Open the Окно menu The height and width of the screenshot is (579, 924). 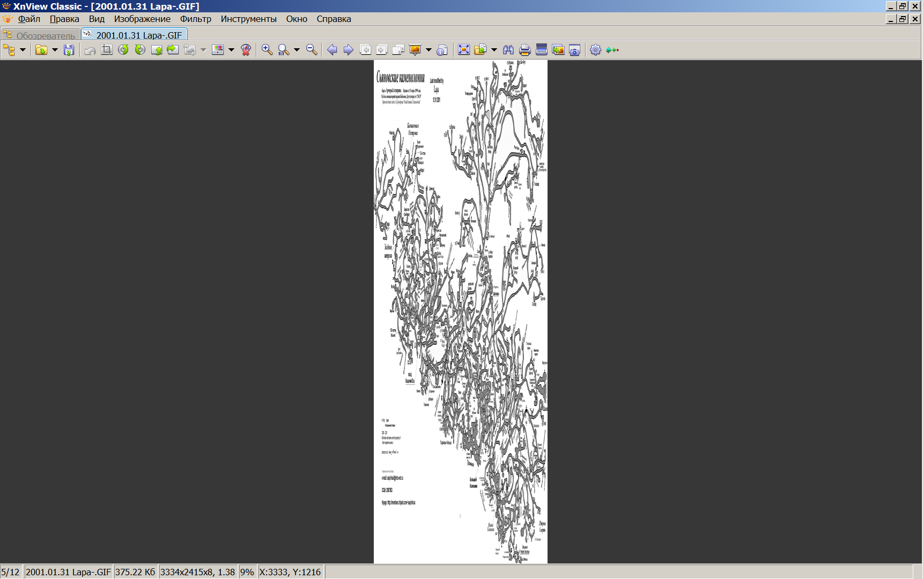(x=297, y=19)
